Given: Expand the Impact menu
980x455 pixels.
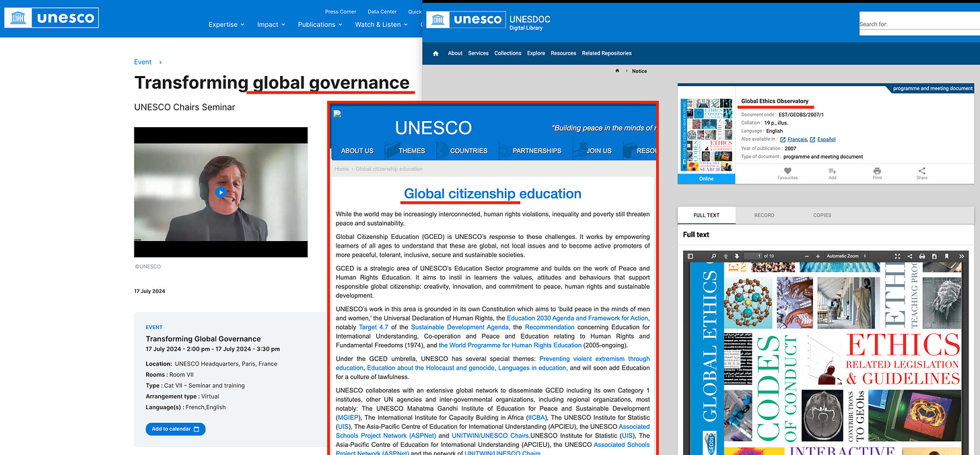Looking at the screenshot, I should (271, 24).
